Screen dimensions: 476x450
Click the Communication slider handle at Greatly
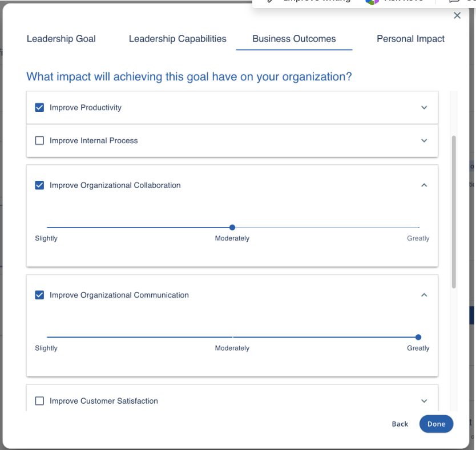(418, 337)
